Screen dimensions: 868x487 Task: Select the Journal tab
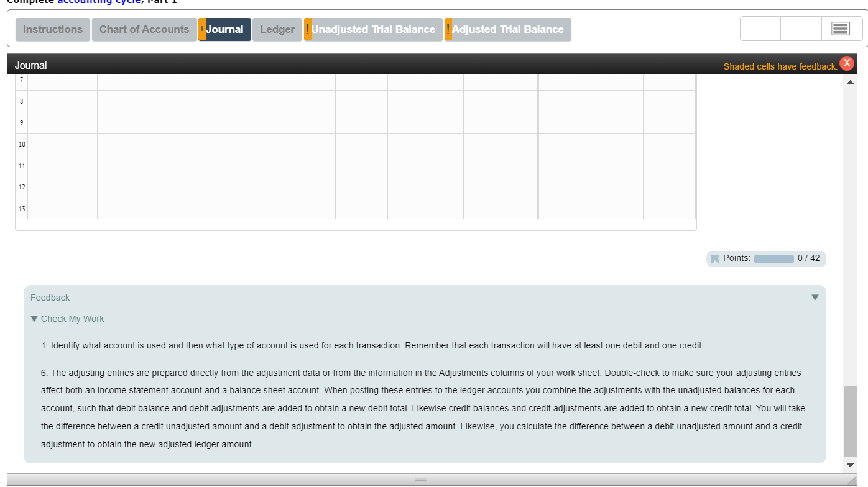pyautogui.click(x=225, y=29)
